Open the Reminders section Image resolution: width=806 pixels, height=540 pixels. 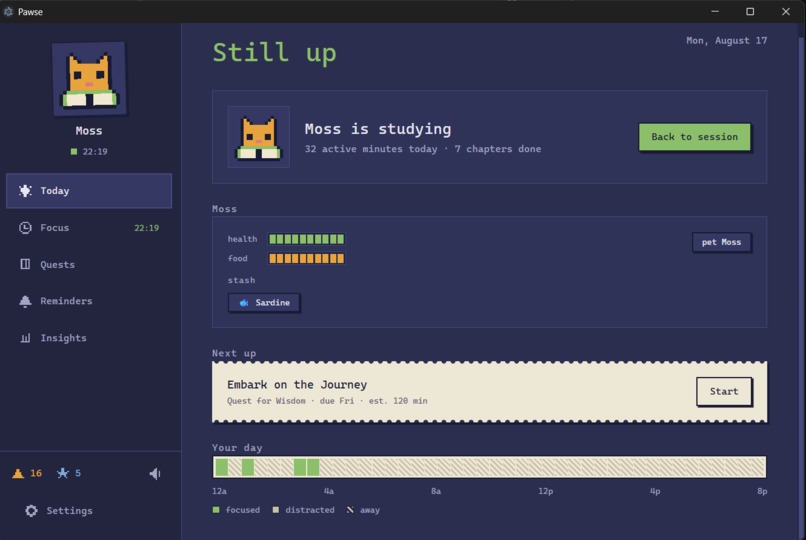[88, 301]
